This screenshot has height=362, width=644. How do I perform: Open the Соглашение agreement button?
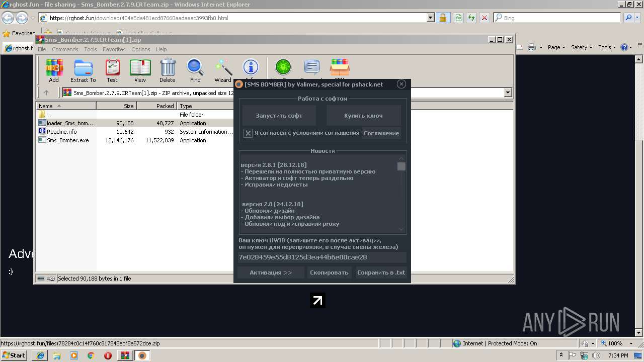[381, 133]
